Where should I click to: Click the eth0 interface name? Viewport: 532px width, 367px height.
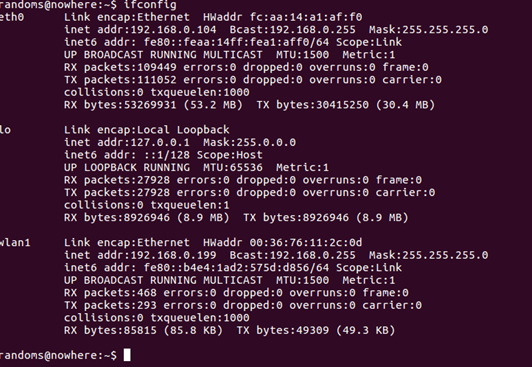point(12,17)
